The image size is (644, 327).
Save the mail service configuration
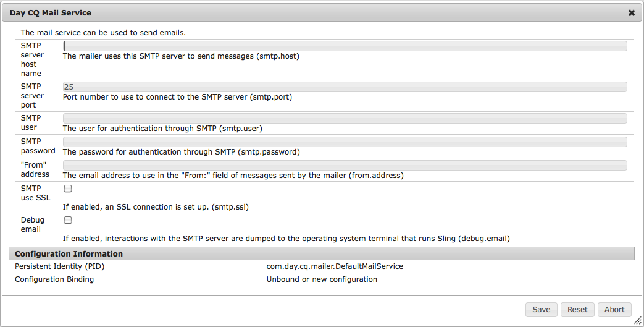click(x=541, y=310)
